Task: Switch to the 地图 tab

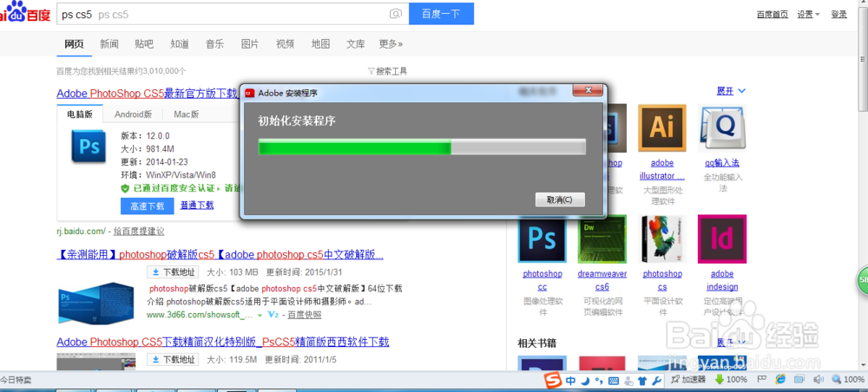Action: [320, 43]
